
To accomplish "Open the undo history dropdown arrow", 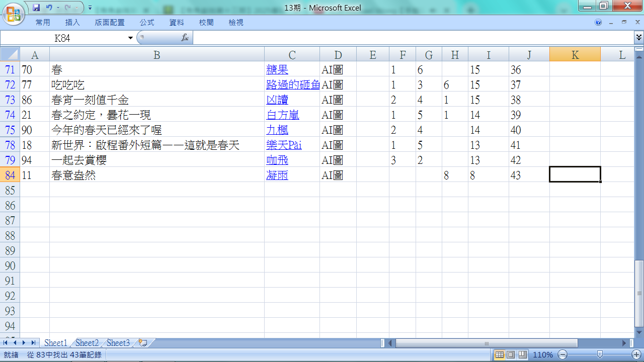I will point(57,8).
